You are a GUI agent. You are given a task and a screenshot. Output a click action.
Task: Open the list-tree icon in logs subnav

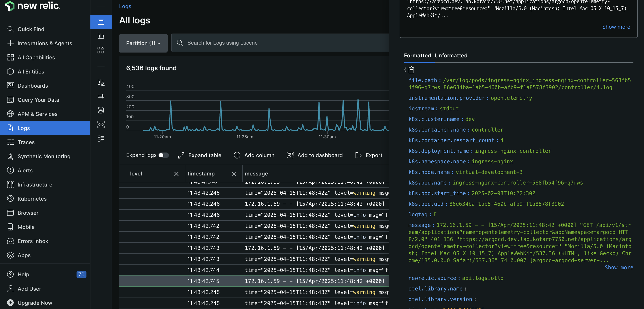(x=101, y=139)
